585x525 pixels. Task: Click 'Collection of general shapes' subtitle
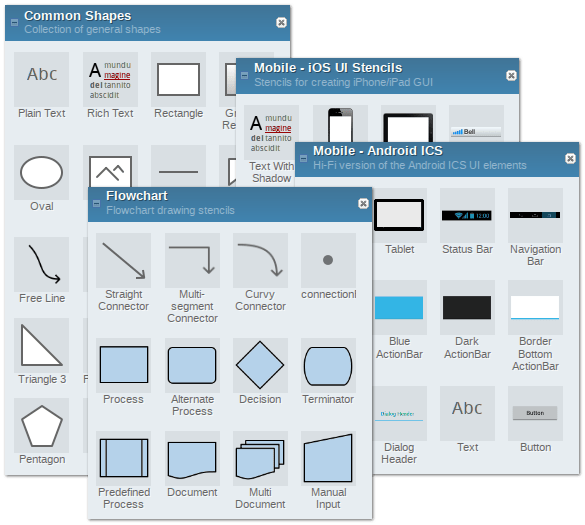click(x=93, y=29)
